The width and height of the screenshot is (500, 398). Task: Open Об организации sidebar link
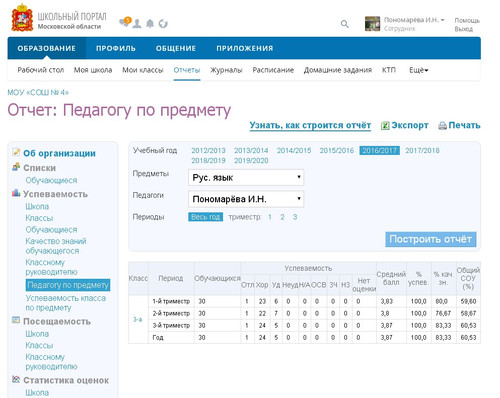[x=59, y=153]
